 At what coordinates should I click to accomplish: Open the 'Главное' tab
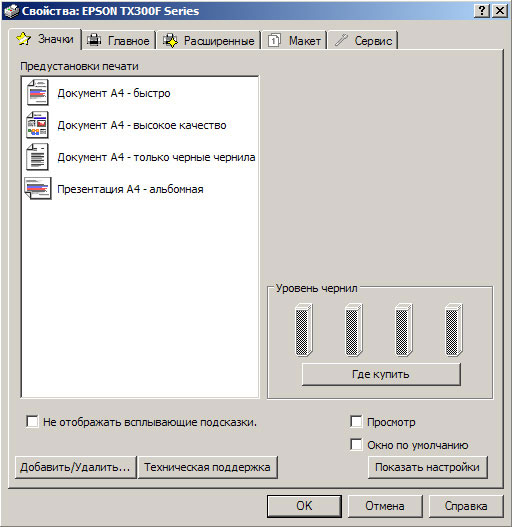tap(118, 41)
